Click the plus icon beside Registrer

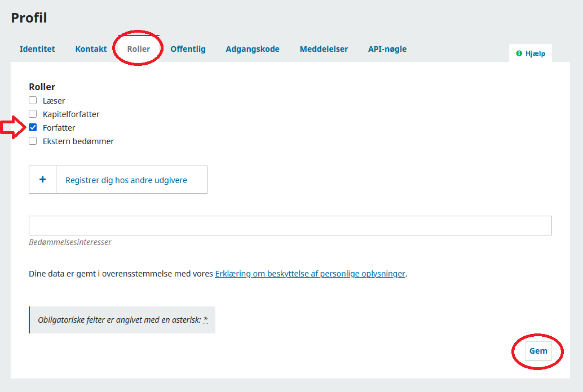(x=42, y=180)
